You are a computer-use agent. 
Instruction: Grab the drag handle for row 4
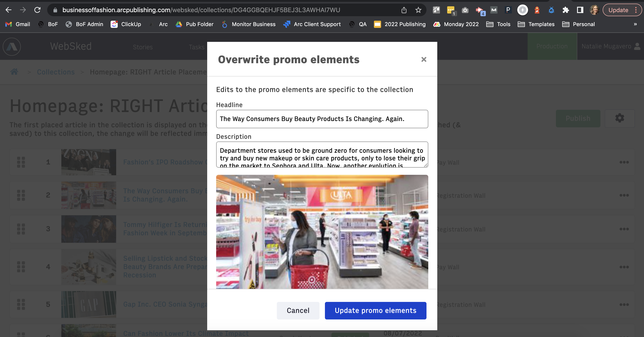tap(21, 267)
